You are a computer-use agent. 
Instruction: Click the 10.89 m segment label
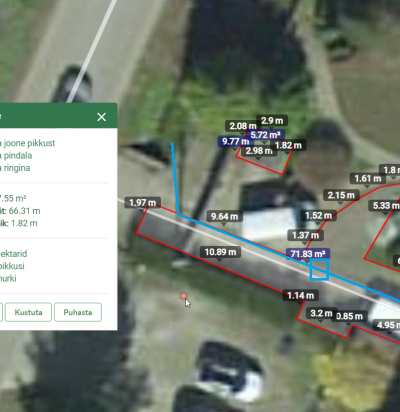220,252
